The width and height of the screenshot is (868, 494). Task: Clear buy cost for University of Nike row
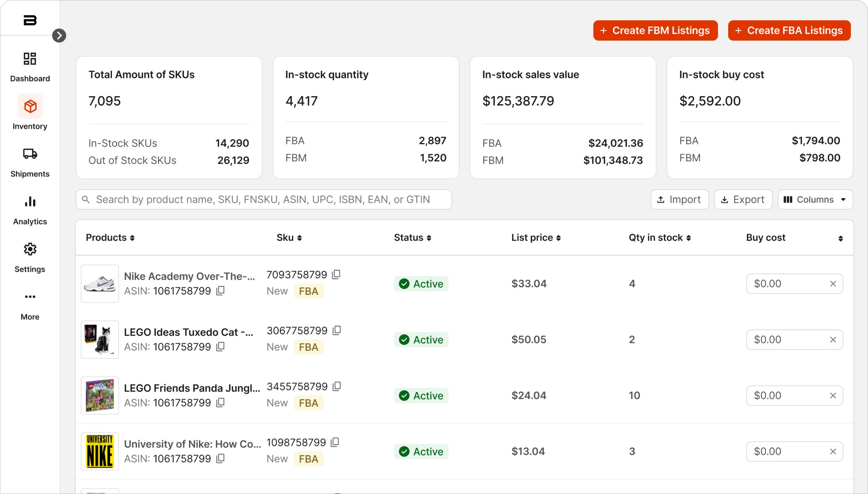pos(833,452)
